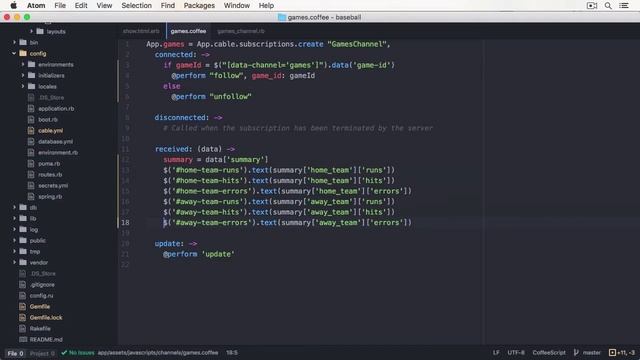Switch to the show.html.erb tab
640x360 pixels.
pyautogui.click(x=141, y=31)
